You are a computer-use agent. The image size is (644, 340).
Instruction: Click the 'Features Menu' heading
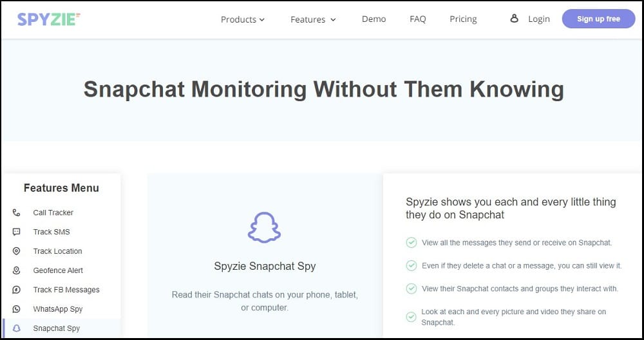coord(61,188)
